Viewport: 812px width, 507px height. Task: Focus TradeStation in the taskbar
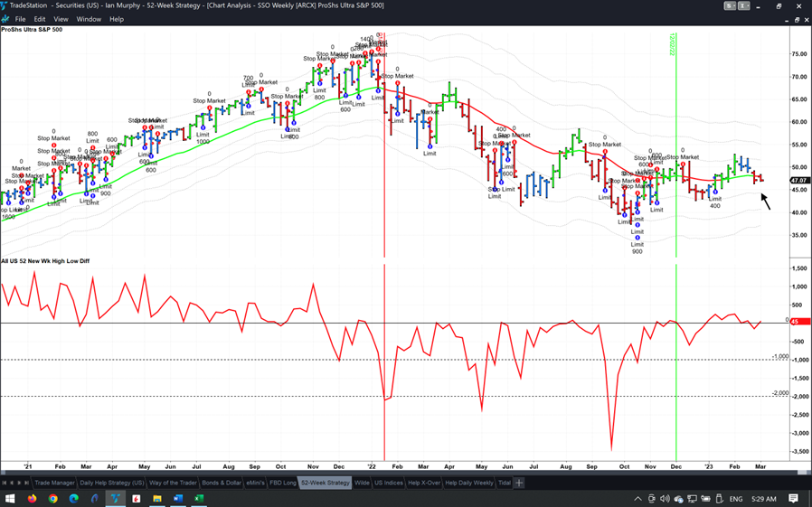point(115,499)
